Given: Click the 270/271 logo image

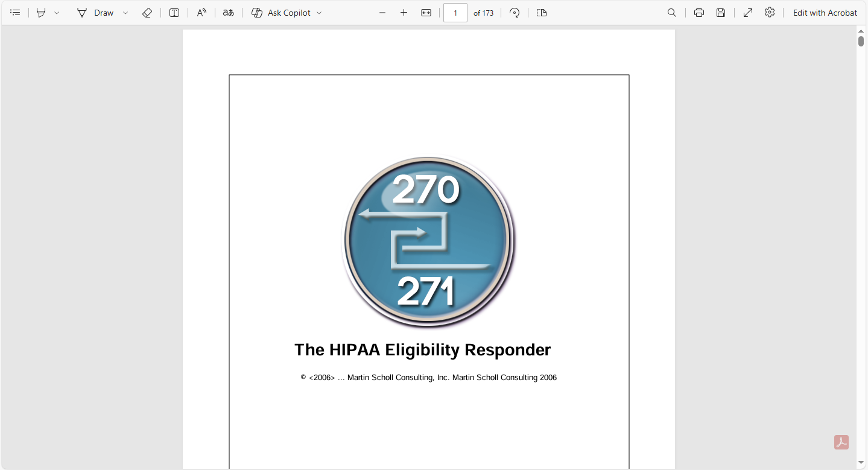Looking at the screenshot, I should [x=428, y=241].
